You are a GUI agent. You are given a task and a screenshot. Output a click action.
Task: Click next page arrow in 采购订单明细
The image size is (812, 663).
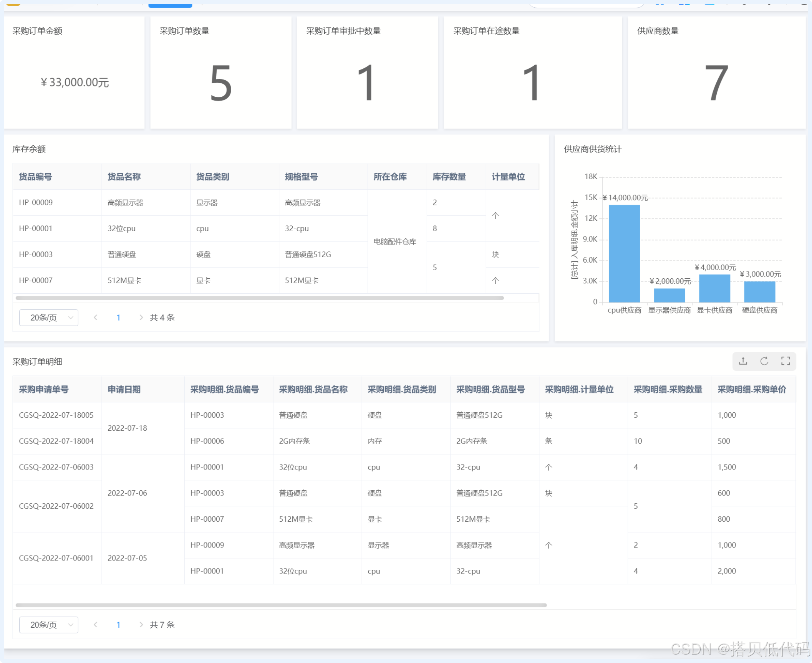click(141, 625)
